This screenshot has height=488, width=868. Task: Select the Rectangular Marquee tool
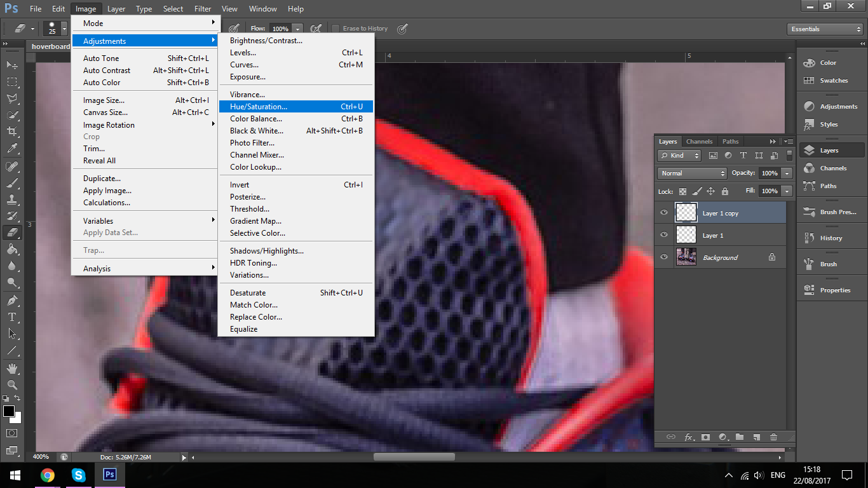pos(12,81)
